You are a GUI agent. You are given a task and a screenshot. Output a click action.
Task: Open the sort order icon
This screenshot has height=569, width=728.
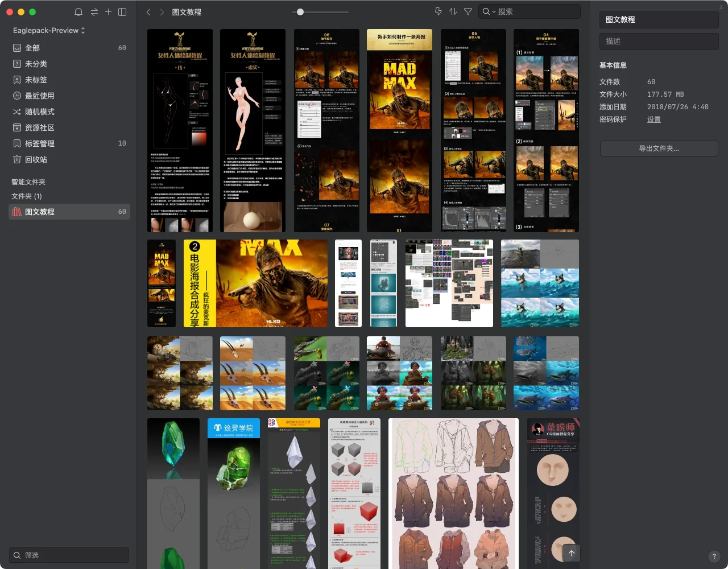pos(453,11)
